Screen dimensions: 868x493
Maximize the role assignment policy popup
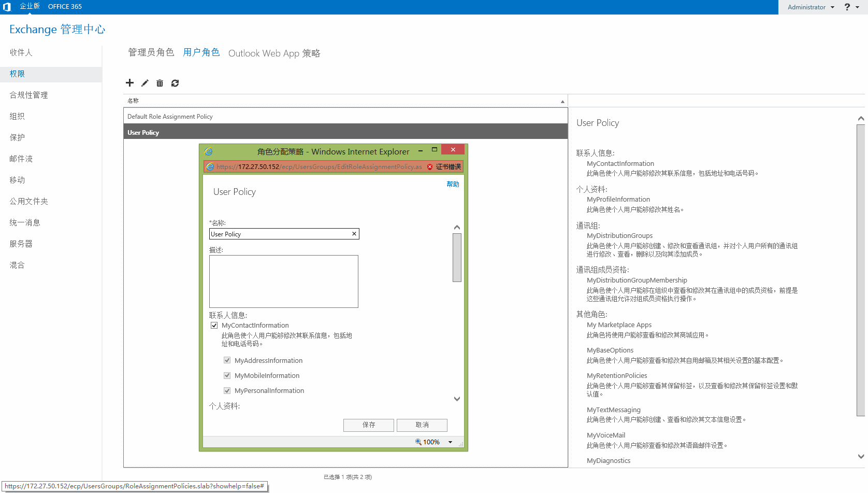(x=435, y=150)
